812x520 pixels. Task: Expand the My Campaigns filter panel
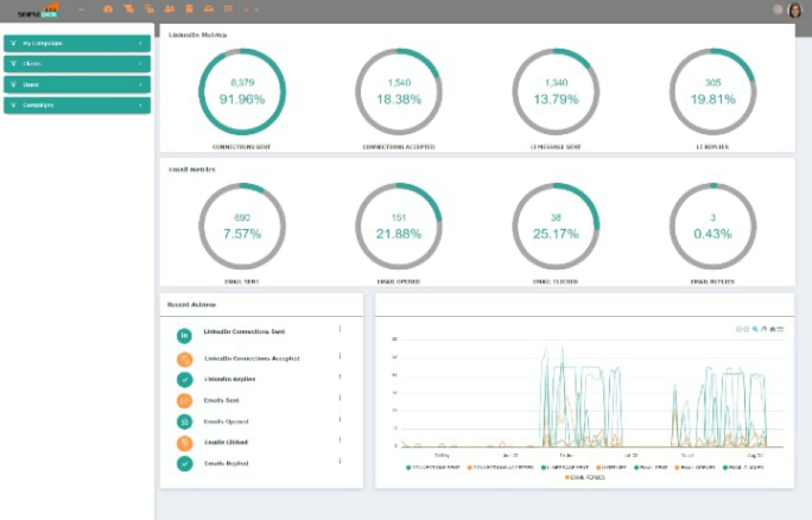[77, 43]
